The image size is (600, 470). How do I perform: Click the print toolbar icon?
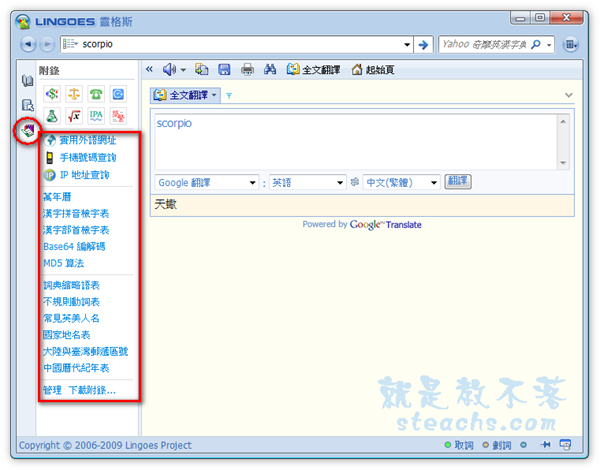click(x=247, y=70)
